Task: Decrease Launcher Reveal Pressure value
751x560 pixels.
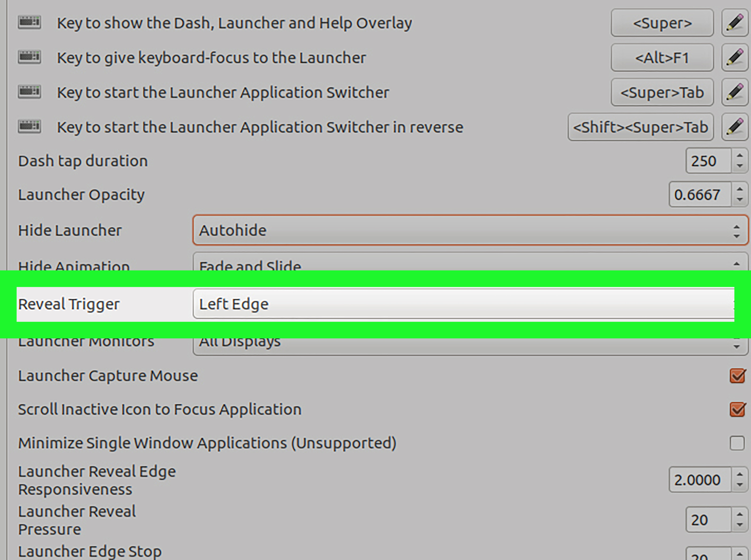Action: coord(740,525)
